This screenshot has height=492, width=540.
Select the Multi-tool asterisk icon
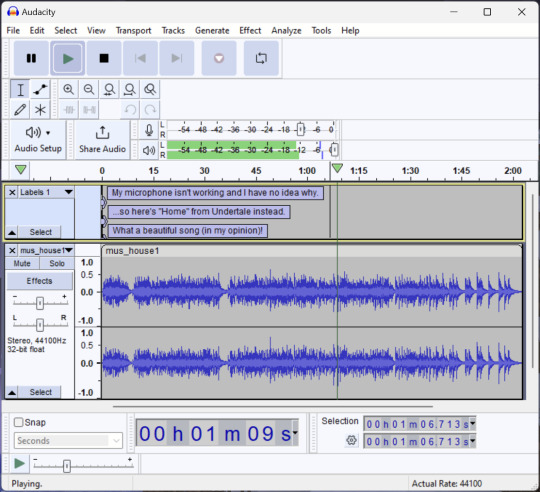40,110
